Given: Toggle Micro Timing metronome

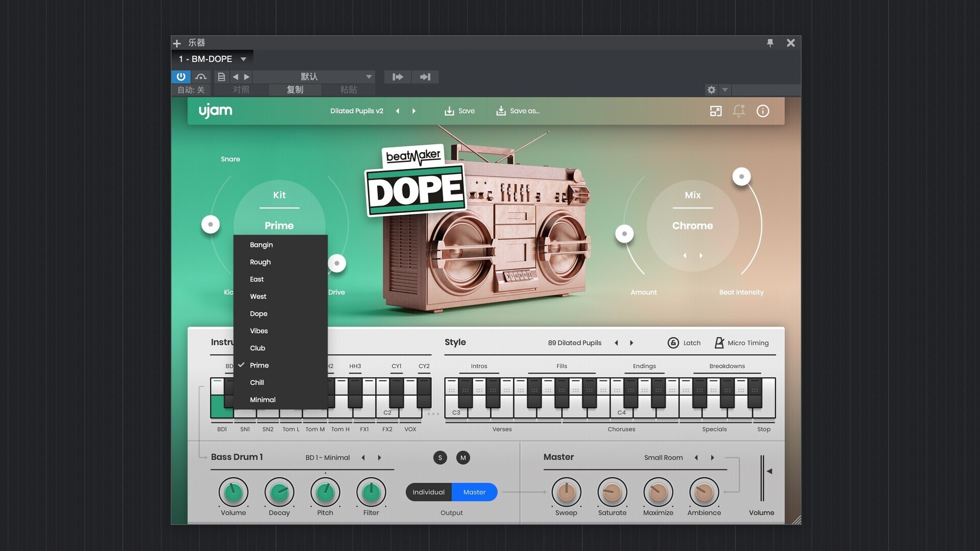Looking at the screenshot, I should [x=741, y=343].
